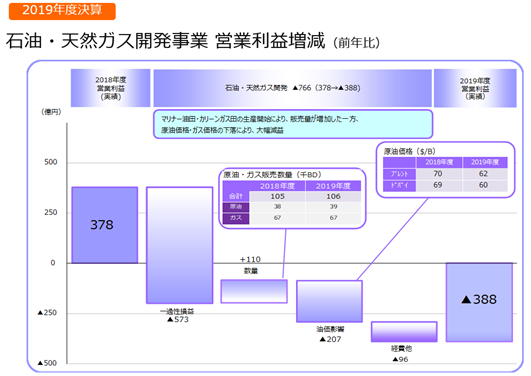Select the ガス row label in sales table

pos(236,218)
